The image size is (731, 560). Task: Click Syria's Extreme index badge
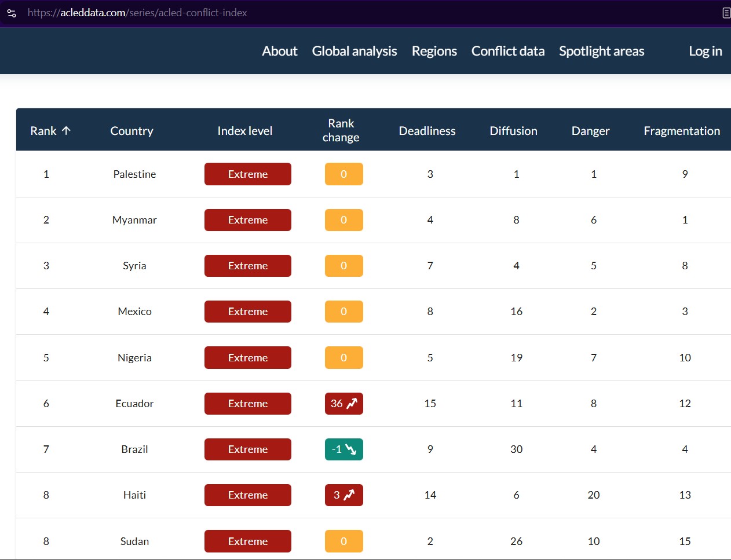tap(248, 266)
